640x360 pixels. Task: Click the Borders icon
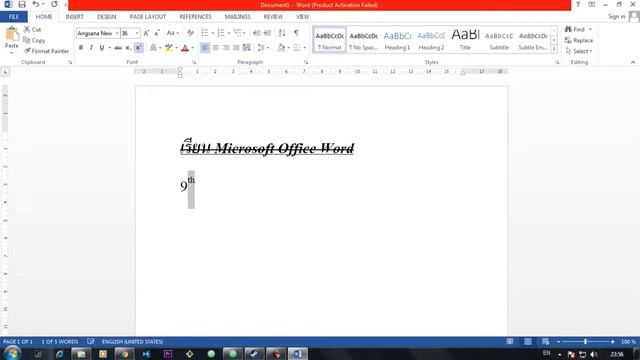click(297, 48)
